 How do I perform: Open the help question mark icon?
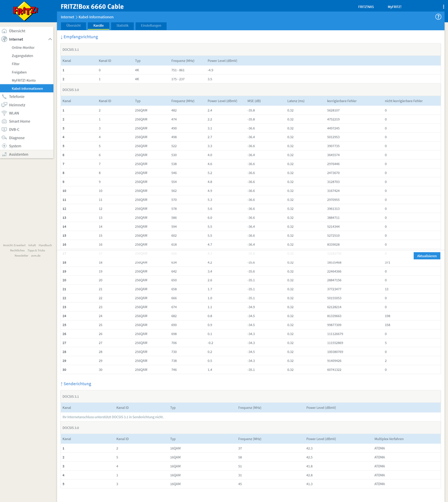tap(438, 17)
